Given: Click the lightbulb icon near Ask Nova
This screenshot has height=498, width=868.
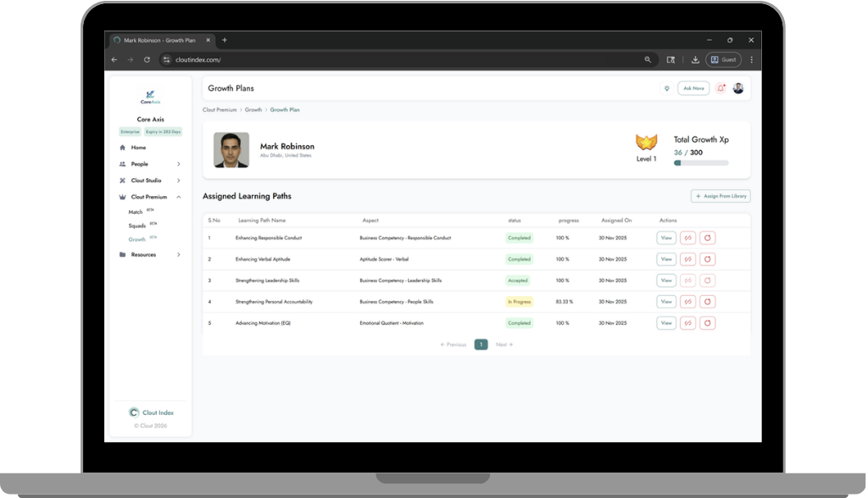Looking at the screenshot, I should (668, 87).
